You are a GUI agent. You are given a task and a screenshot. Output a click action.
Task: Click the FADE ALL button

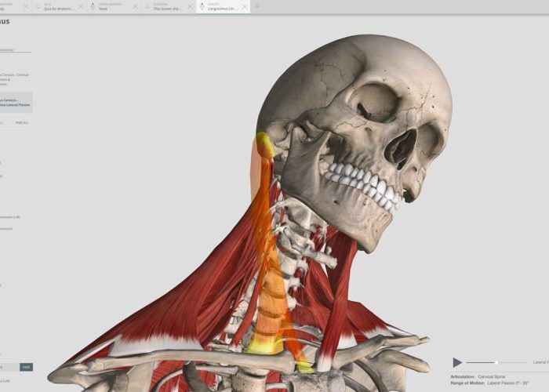pyautogui.click(x=22, y=123)
